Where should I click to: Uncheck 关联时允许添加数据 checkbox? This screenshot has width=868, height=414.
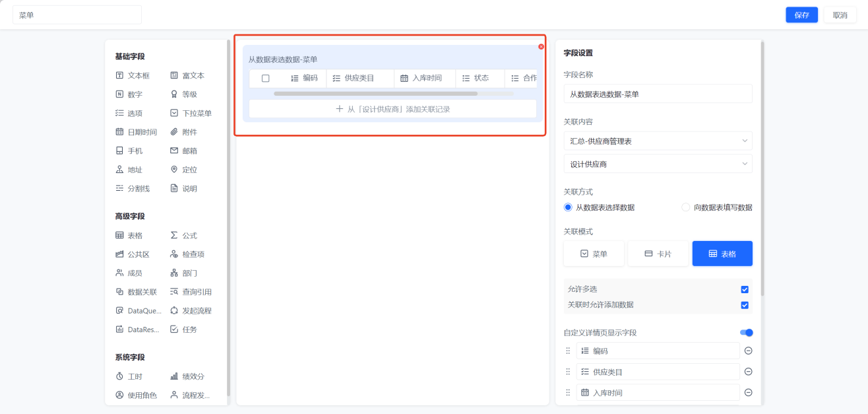coord(745,305)
